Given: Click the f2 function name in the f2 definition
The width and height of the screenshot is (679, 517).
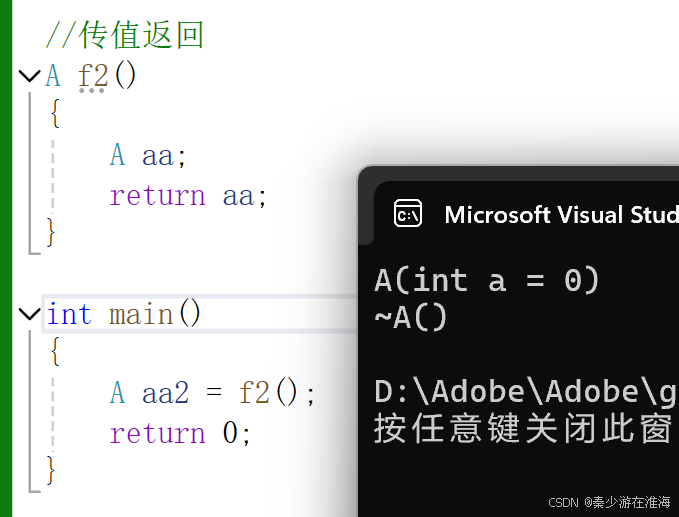Looking at the screenshot, I should pos(93,76).
